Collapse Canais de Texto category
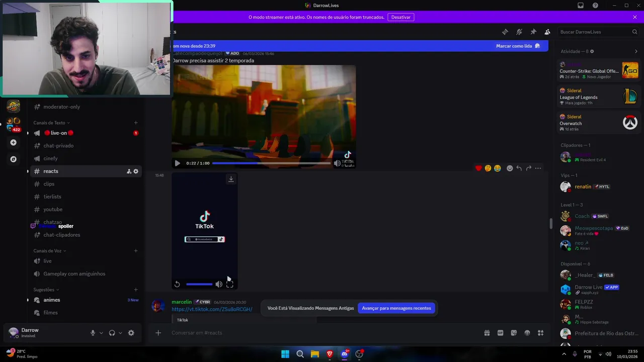Screen dimensions: 644x362 51,123
